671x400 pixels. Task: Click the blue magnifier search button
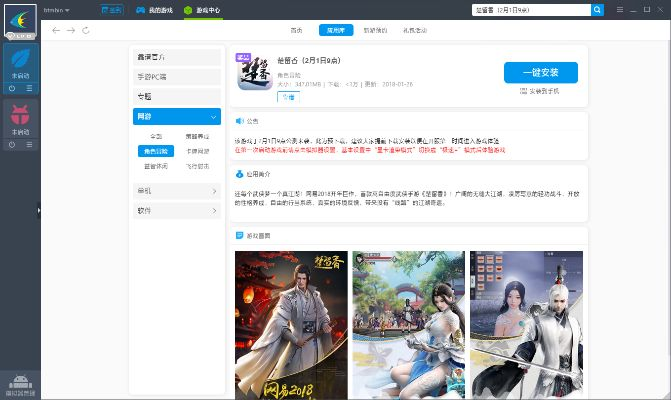[597, 10]
